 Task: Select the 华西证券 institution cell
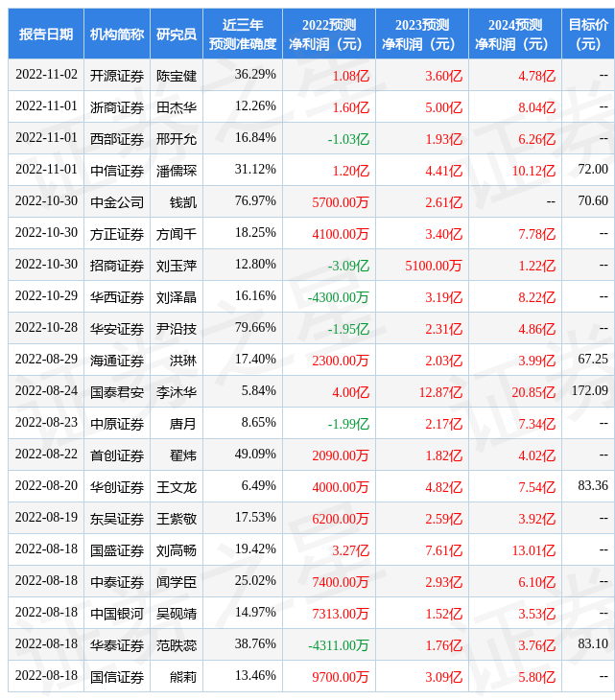[x=117, y=297]
